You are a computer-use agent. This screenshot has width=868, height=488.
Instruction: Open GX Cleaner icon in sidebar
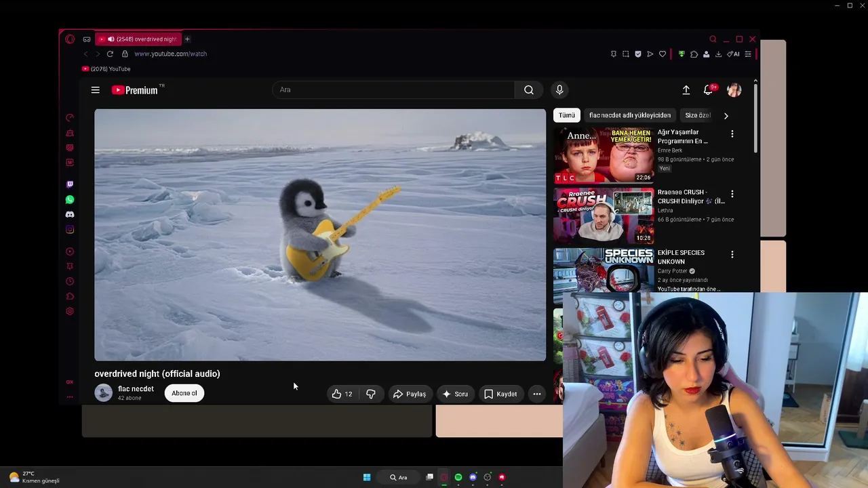click(x=70, y=133)
